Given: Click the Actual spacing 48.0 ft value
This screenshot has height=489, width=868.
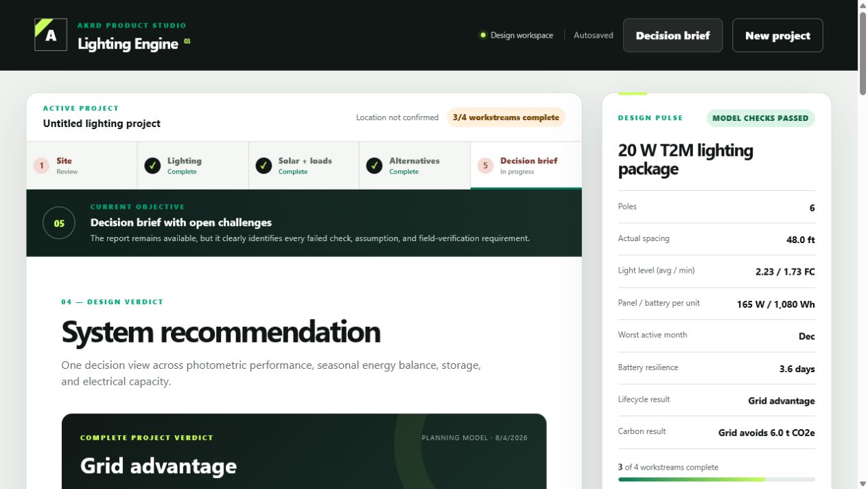Looking at the screenshot, I should (x=801, y=240).
